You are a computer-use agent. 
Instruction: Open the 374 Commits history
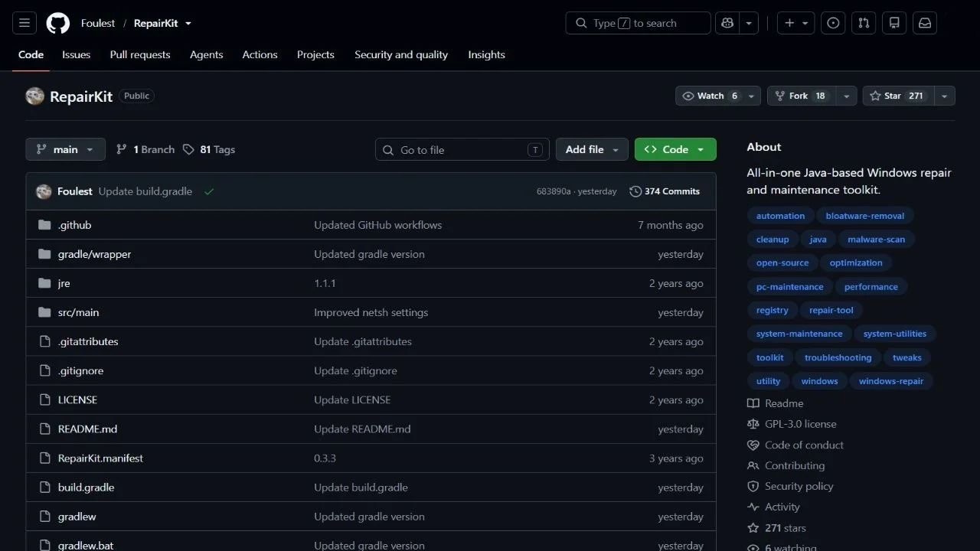point(665,191)
